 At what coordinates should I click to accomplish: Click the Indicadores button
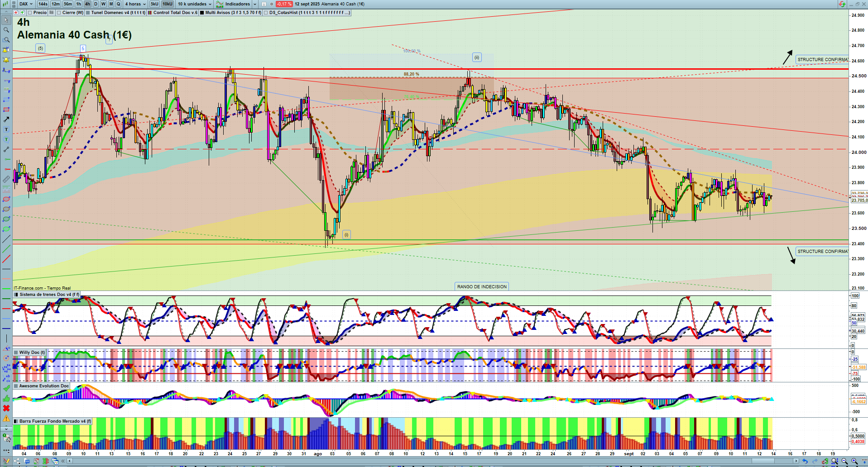coord(234,4)
